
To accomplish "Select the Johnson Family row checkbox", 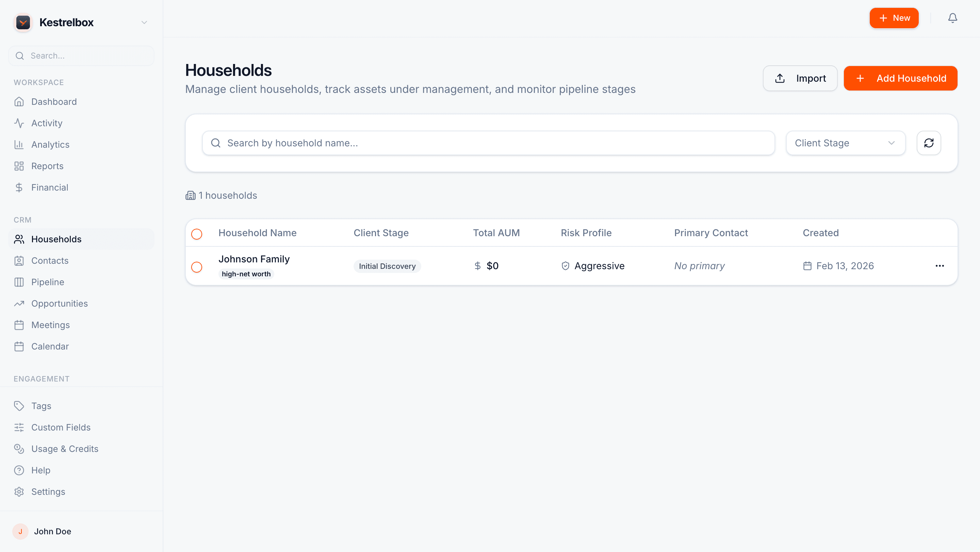I will (197, 267).
